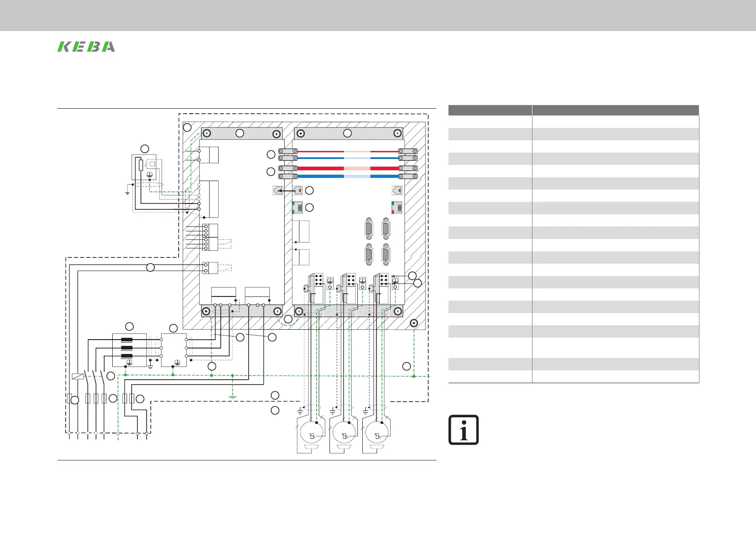
Task: Click the dark gray table header row
Action: click(574, 110)
